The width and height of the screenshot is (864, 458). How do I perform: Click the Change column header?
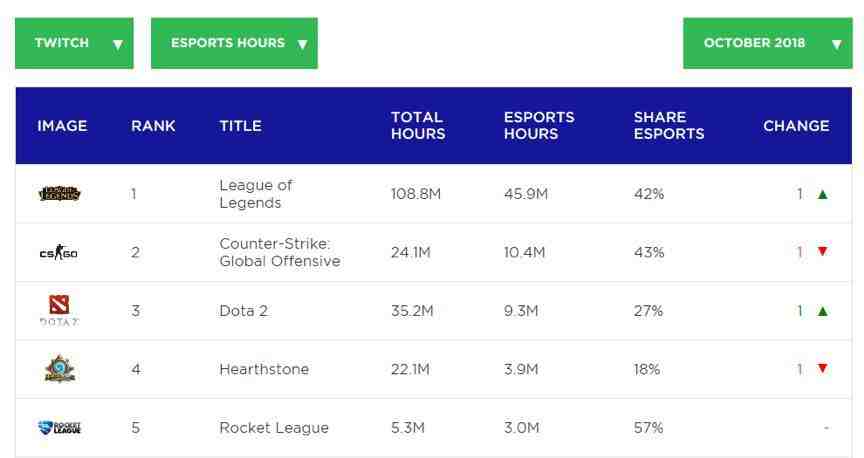coord(796,126)
